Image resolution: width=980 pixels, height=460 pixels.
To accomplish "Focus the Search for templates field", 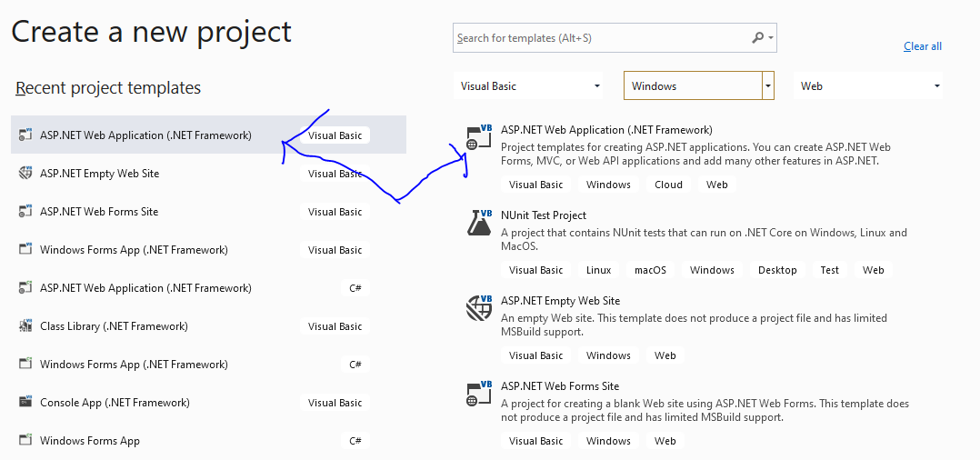I will coord(615,38).
